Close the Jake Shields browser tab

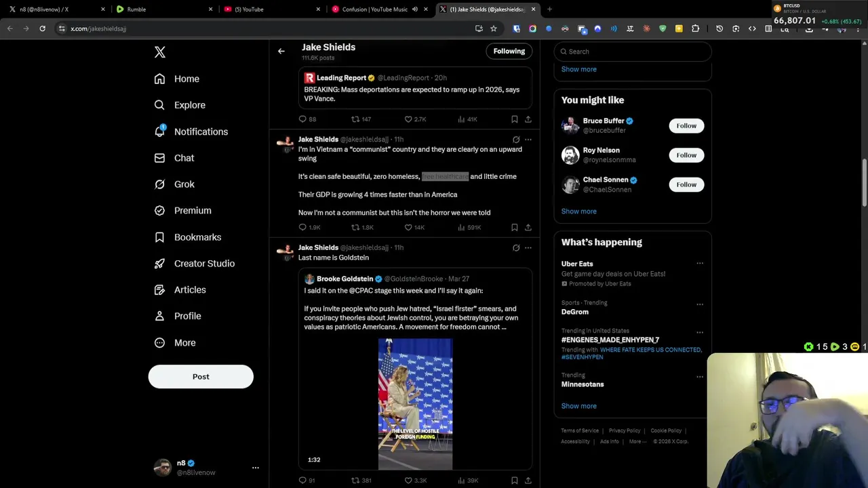click(533, 9)
